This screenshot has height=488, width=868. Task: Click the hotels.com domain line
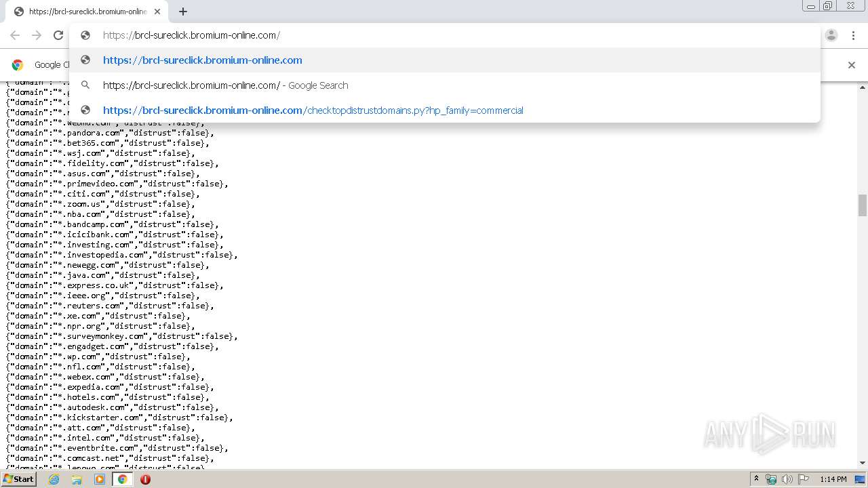point(107,397)
